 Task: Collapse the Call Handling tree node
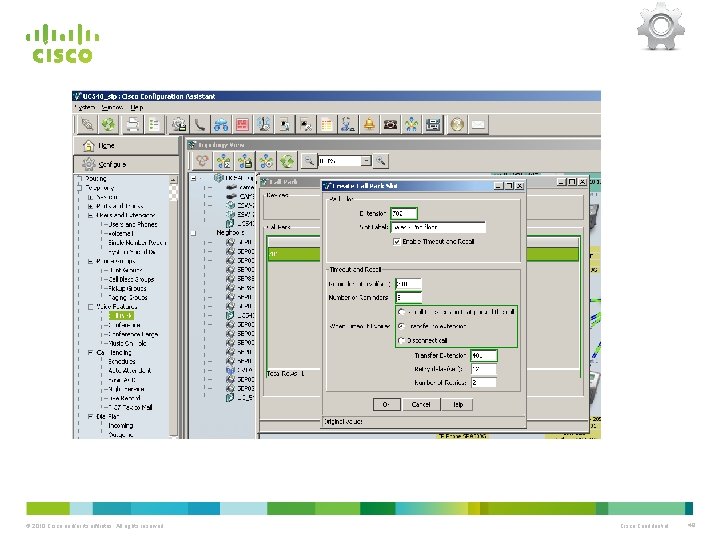90,353
